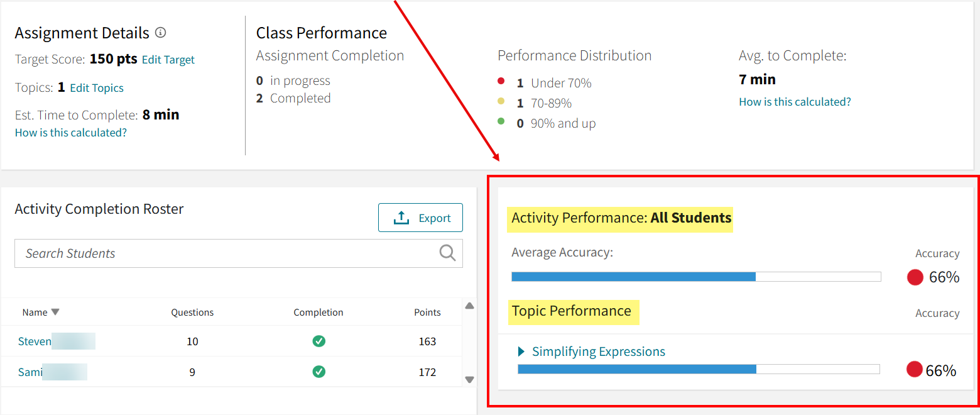Click the Export button
This screenshot has height=415, width=980.
coord(420,217)
